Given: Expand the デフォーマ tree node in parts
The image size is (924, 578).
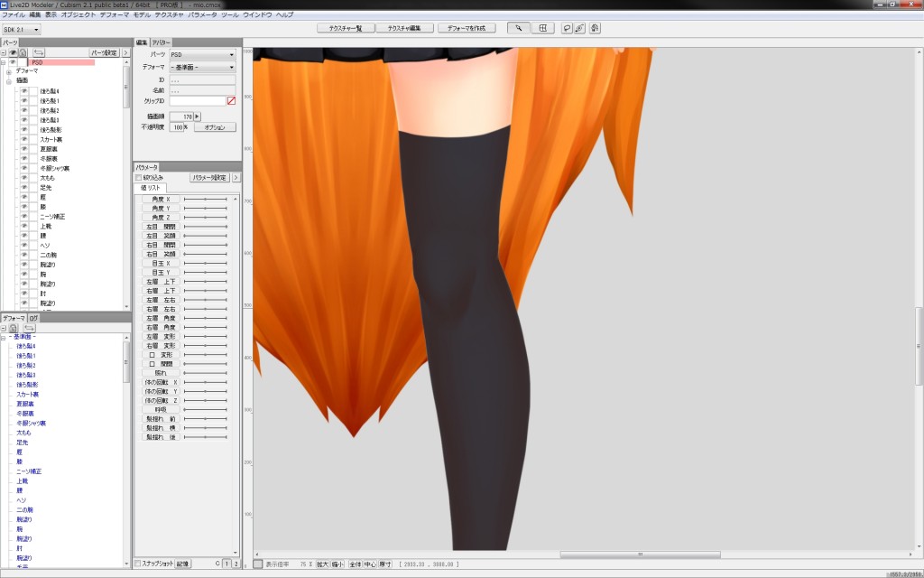Looking at the screenshot, I should point(9,72).
